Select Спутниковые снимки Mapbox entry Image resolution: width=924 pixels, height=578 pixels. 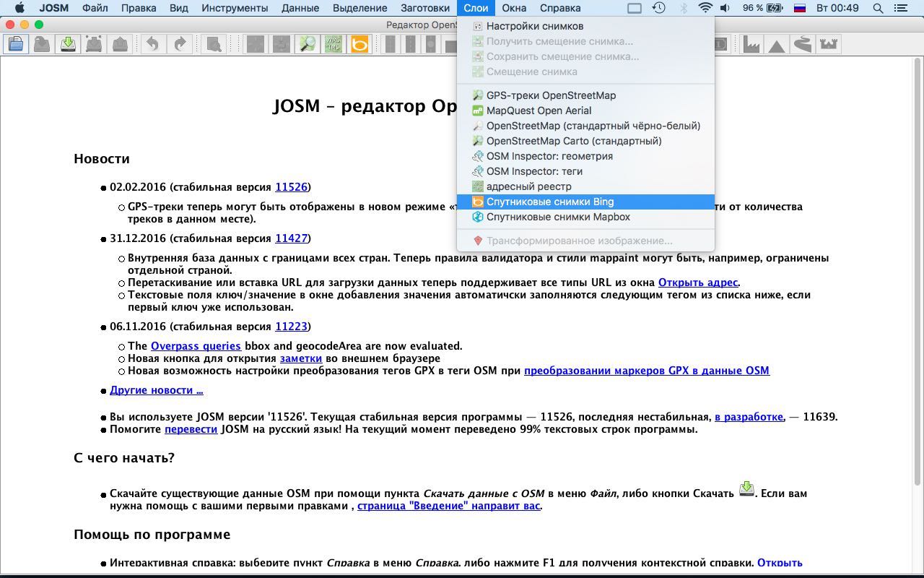click(x=585, y=217)
